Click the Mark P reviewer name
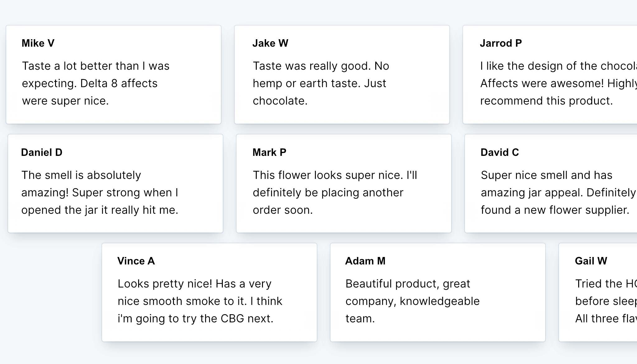This screenshot has width=637, height=364. point(269,152)
